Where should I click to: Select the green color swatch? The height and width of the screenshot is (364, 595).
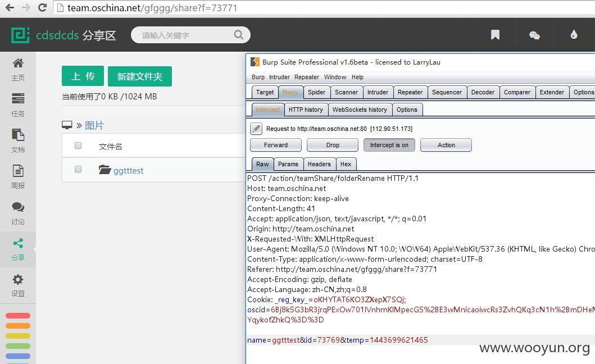pos(18,346)
